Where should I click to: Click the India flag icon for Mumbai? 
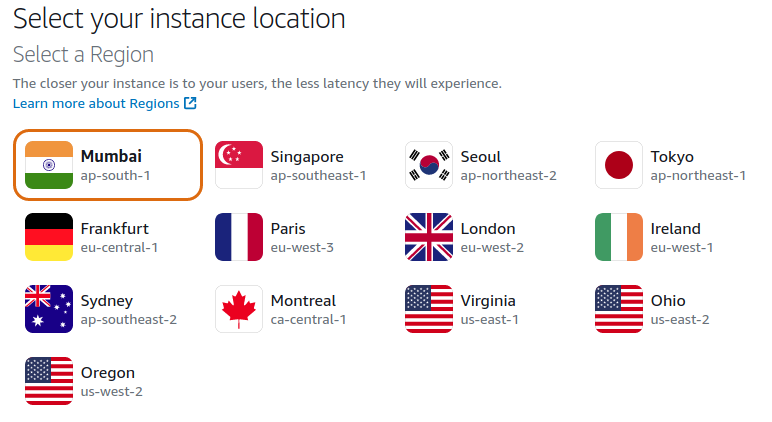pyautogui.click(x=49, y=165)
